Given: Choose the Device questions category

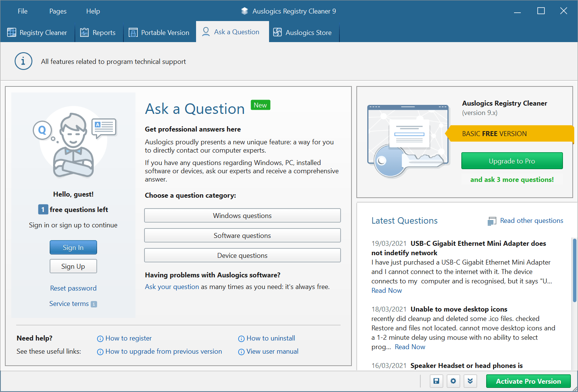Looking at the screenshot, I should click(x=242, y=255).
